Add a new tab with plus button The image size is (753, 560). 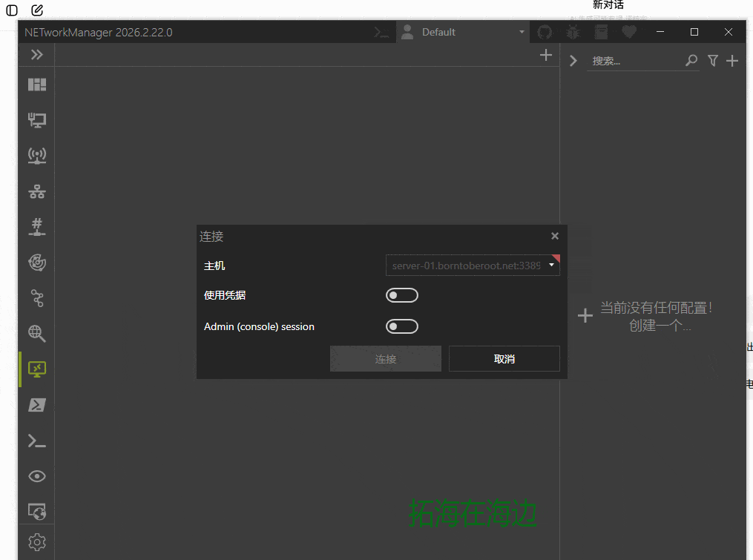click(546, 55)
